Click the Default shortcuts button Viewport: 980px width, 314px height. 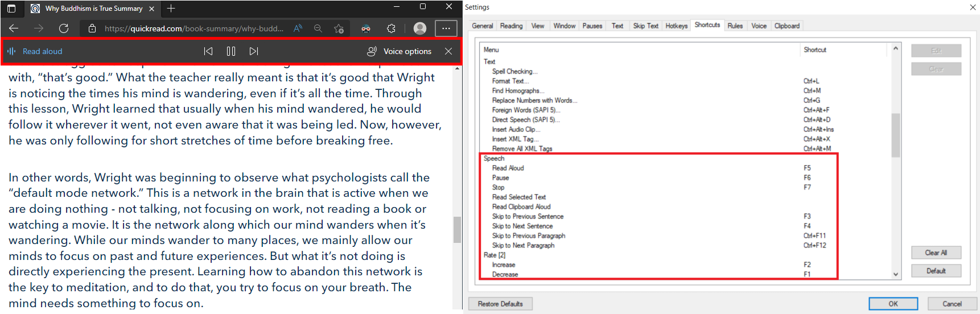(x=936, y=271)
